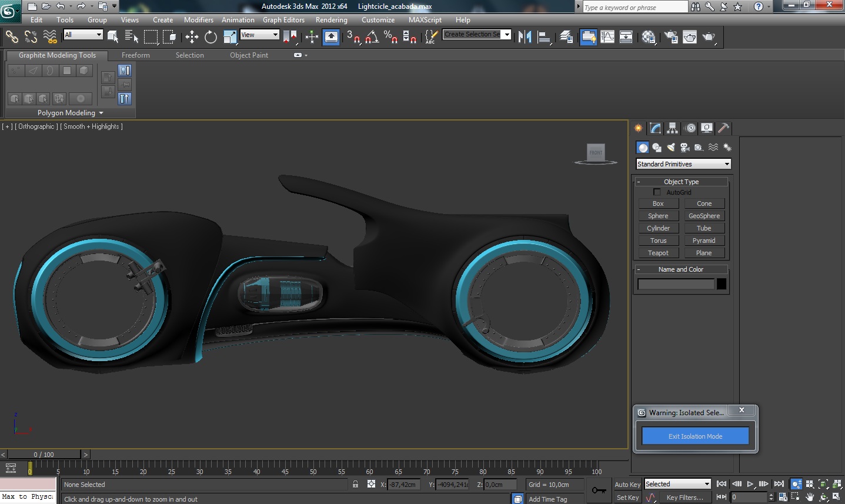Click the Mirror tool icon
Viewport: 845px width, 504px height.
[x=525, y=37]
